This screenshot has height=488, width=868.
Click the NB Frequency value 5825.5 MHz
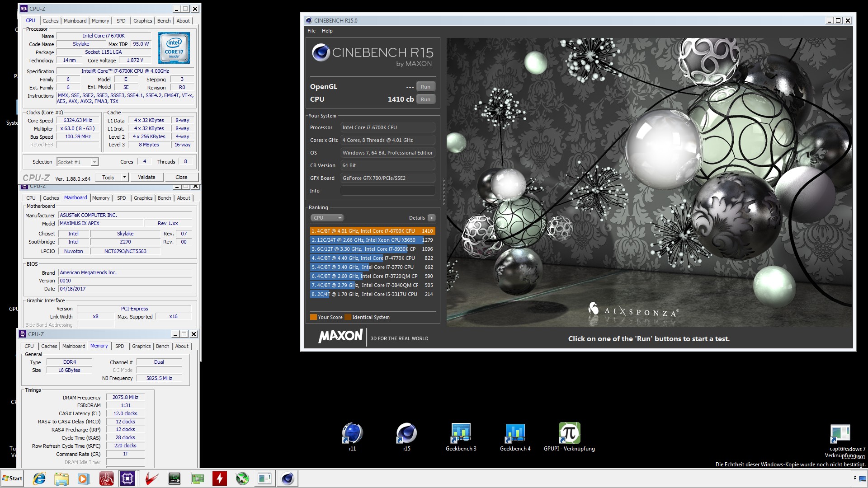point(159,379)
